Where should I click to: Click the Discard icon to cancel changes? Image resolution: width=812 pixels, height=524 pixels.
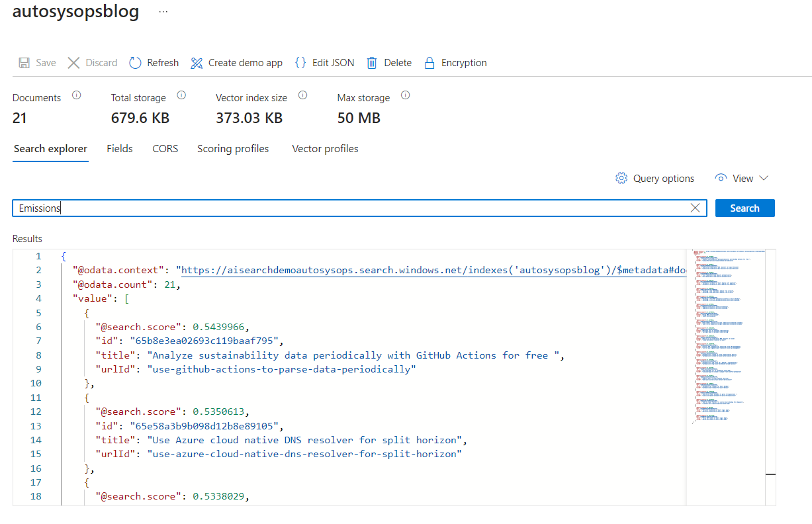74,62
